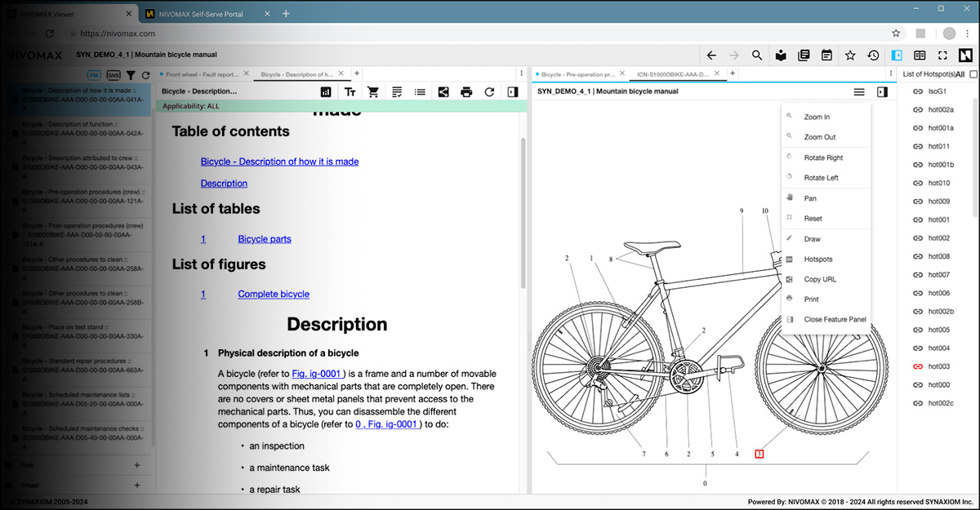This screenshot has height=510, width=980.
Task: Open the Bicycle parts table link
Action: click(264, 238)
